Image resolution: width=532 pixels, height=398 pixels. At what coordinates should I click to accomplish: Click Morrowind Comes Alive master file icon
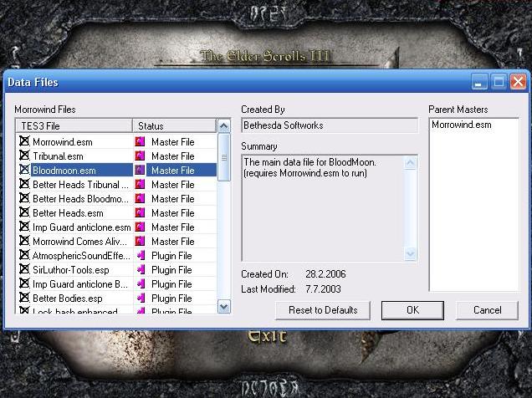pyautogui.click(x=140, y=242)
